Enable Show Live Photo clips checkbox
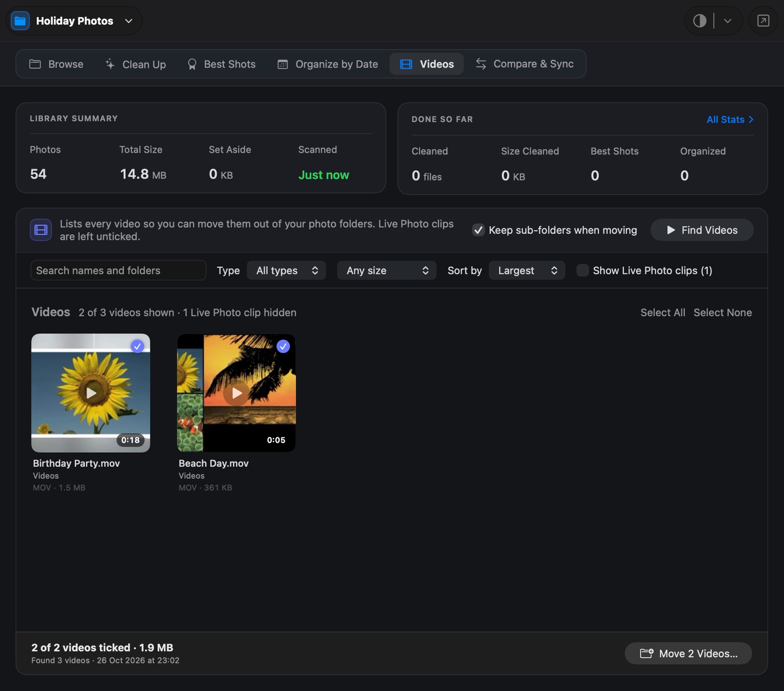 pos(582,271)
